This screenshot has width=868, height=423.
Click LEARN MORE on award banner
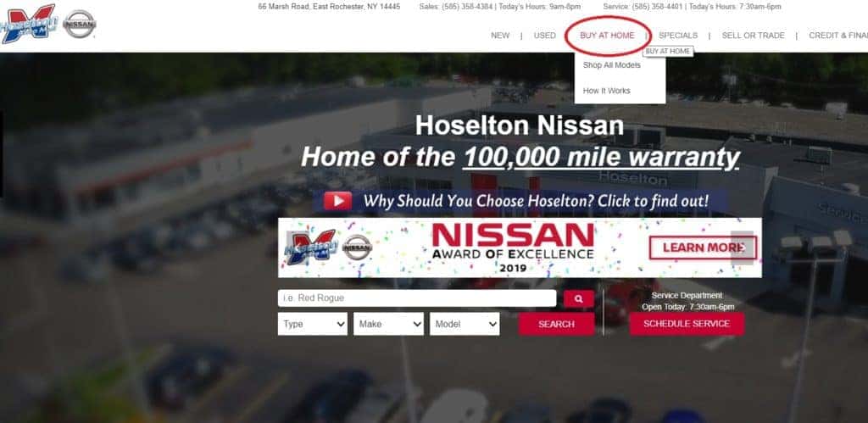[x=703, y=248]
